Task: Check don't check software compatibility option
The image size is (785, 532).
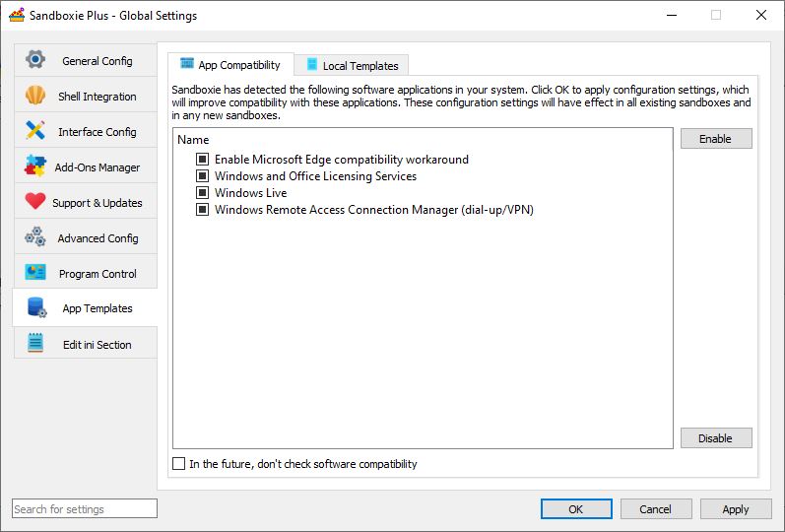Action: (178, 464)
